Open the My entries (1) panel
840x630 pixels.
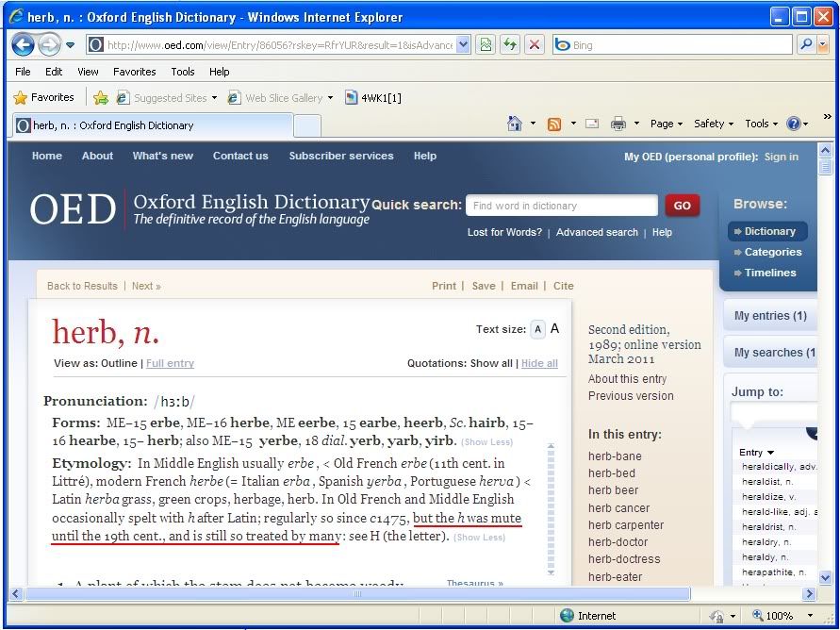(x=770, y=316)
